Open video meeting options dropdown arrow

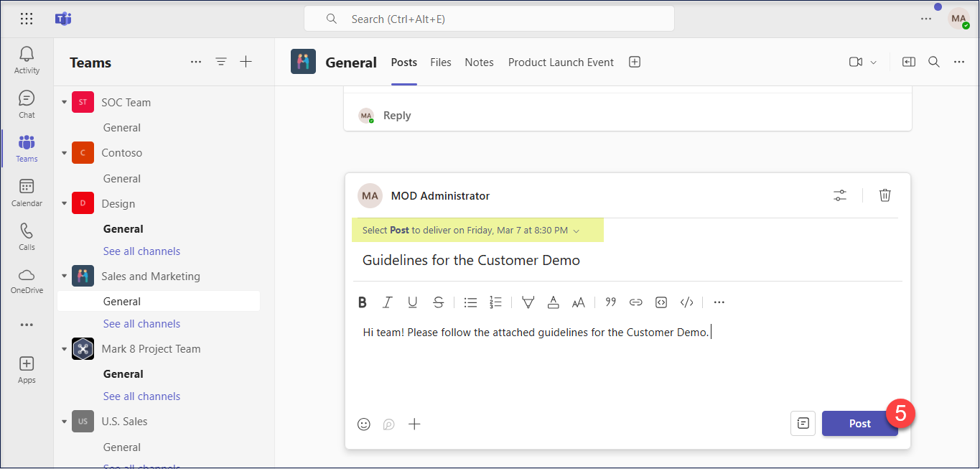point(874,62)
